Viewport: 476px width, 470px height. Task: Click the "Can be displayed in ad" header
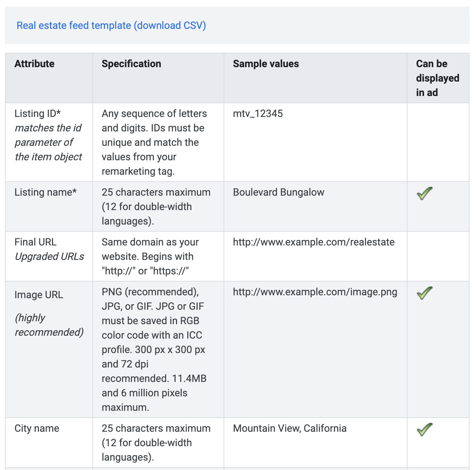(437, 78)
